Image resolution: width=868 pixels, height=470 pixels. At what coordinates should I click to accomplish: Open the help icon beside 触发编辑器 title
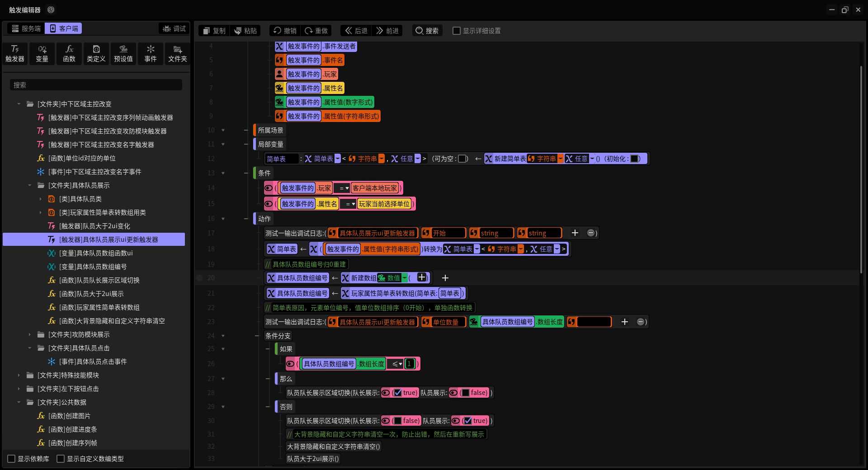coord(51,9)
